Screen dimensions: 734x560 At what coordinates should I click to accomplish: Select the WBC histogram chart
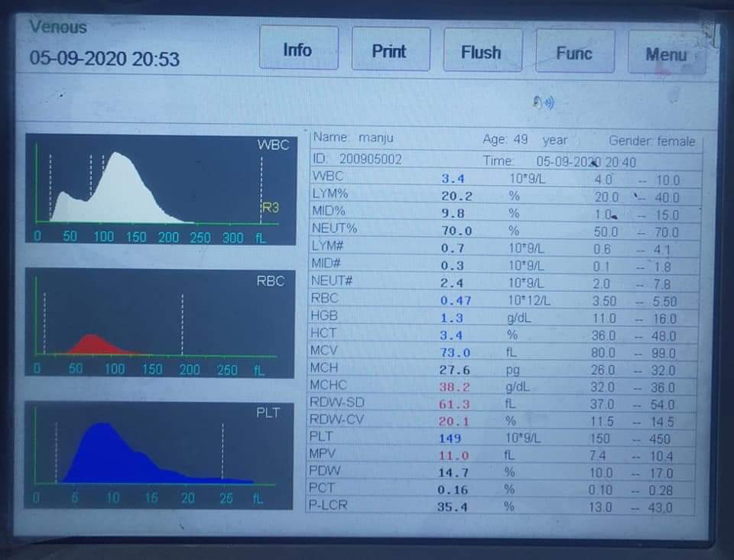click(x=161, y=189)
